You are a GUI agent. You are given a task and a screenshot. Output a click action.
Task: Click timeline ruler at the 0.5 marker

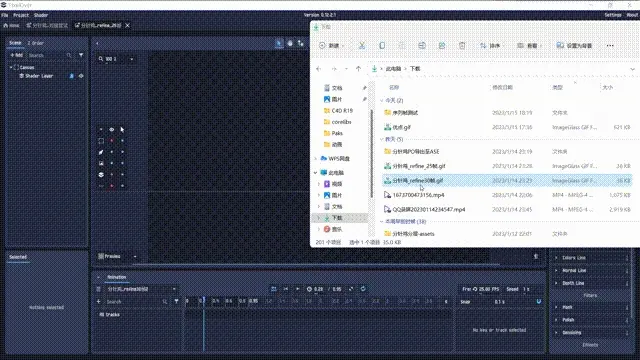242,301
